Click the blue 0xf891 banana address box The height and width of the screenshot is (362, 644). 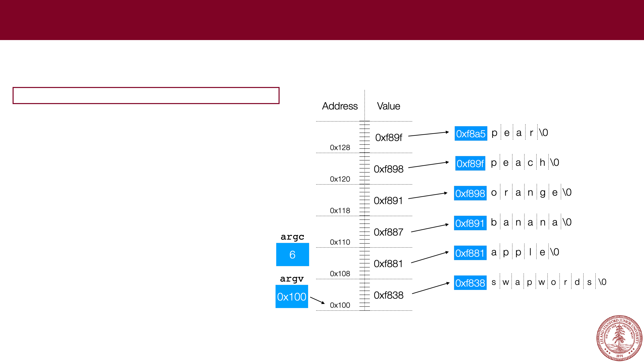tap(470, 223)
